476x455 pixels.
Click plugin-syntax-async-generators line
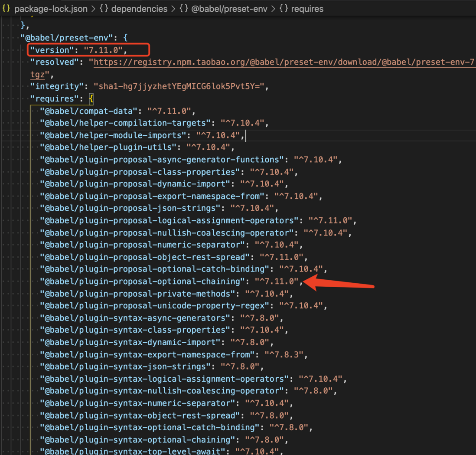[162, 318]
